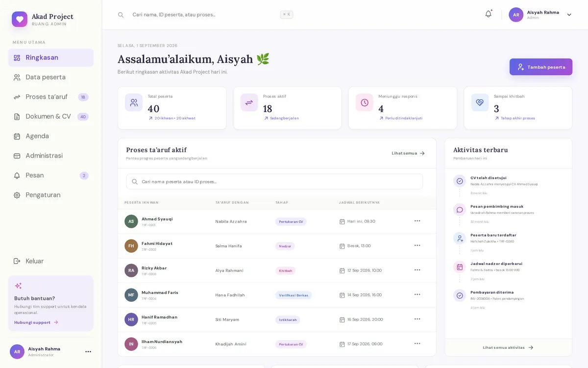The height and width of the screenshot is (368, 588).
Task: Click the Proses aktif arrows icon
Action: [249, 103]
